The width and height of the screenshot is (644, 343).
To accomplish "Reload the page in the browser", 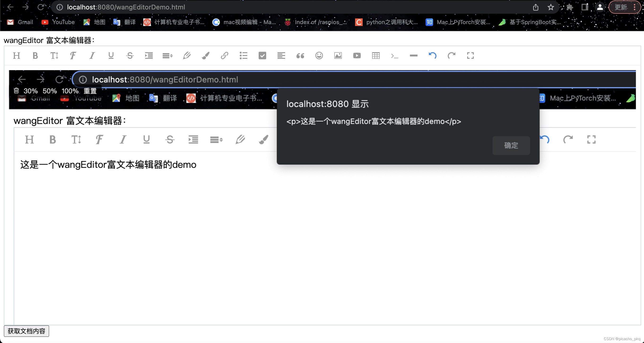I will [40, 7].
